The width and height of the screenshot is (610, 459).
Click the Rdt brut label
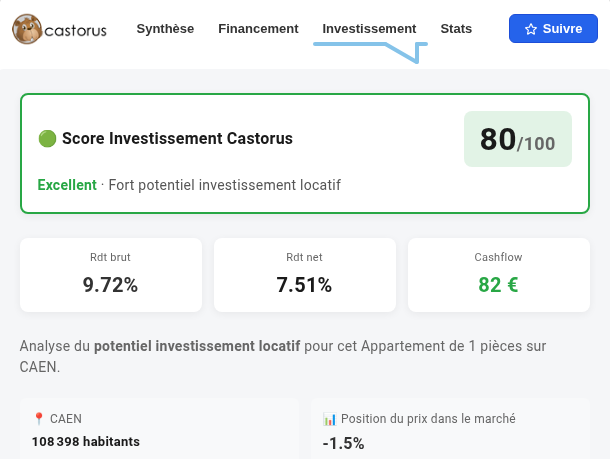110,257
